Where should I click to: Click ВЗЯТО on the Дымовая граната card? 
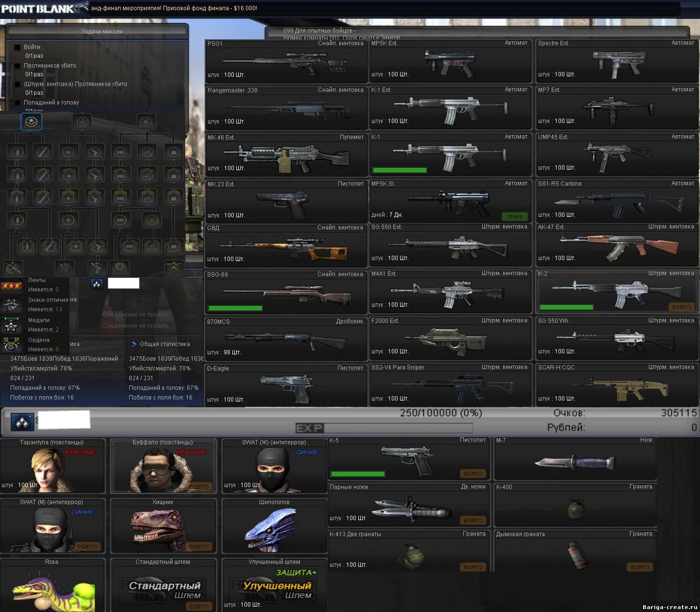tap(640, 567)
